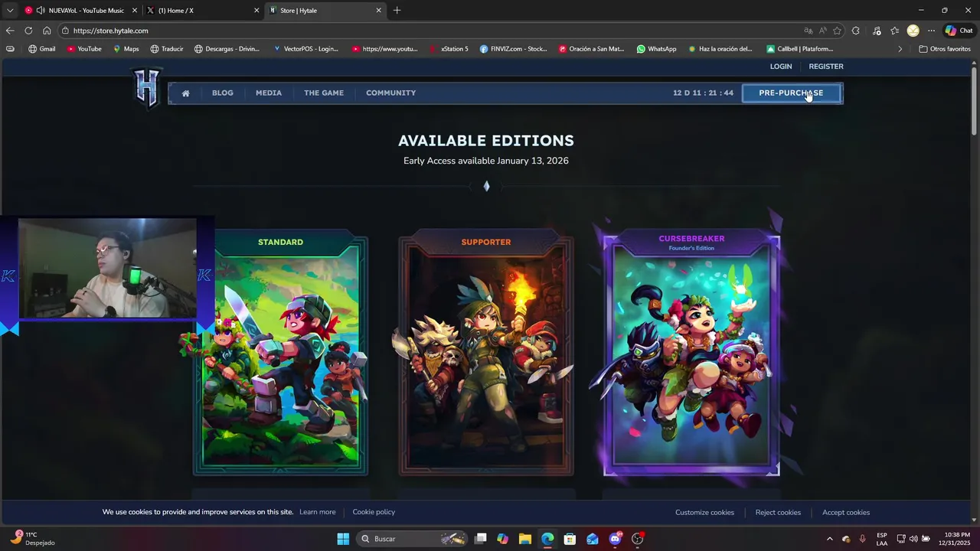
Task: Click the Buscar taskbar search box
Action: coord(412,539)
